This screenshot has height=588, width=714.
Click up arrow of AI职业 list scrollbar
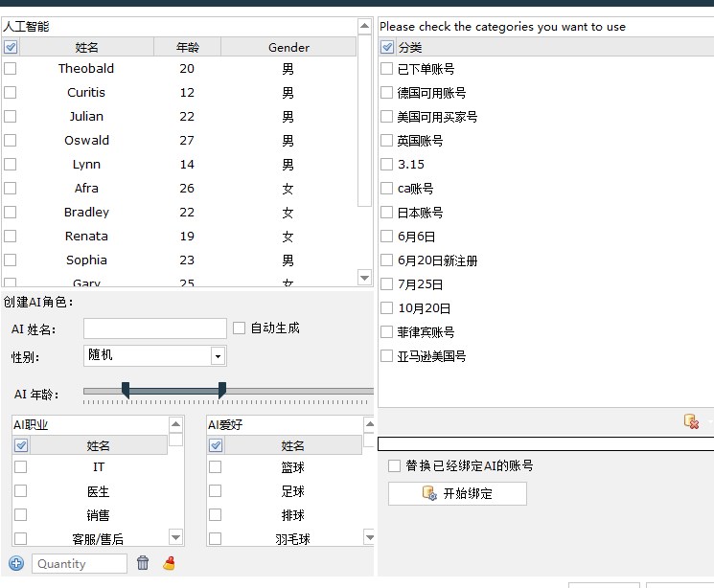coord(175,424)
